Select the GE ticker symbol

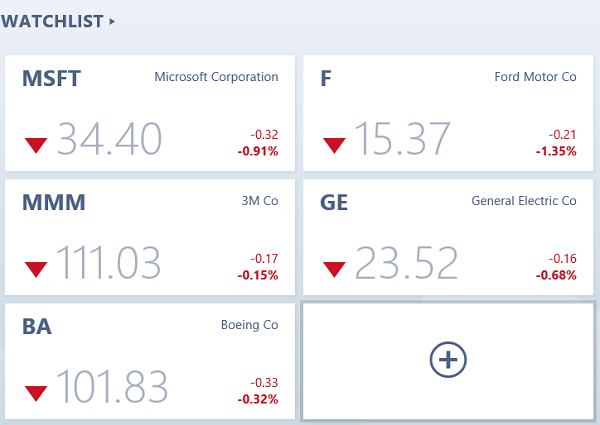coord(334,202)
